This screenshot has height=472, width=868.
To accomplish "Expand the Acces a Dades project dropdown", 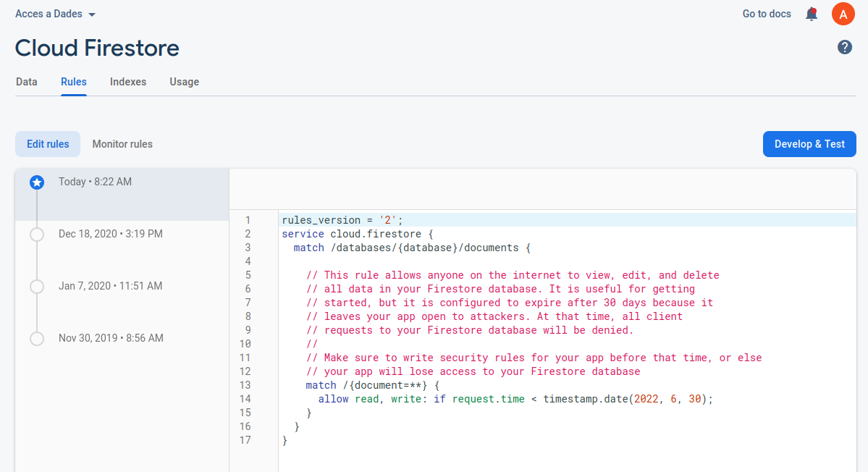I will pos(56,14).
